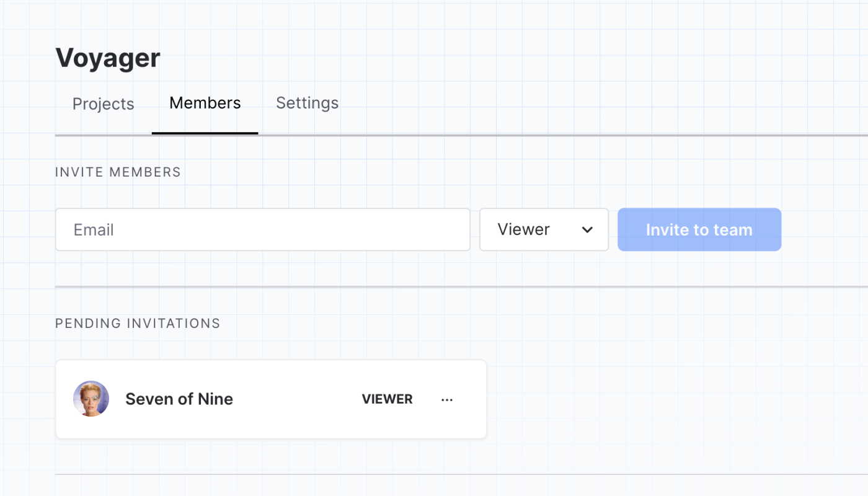Click the Voyager team title
This screenshot has width=868, height=496.
click(x=108, y=58)
